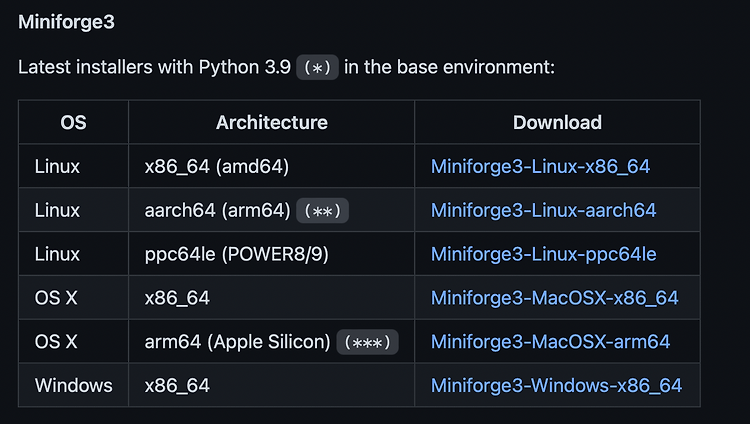Select the aarch64 (arm64) cell text

tap(218, 211)
